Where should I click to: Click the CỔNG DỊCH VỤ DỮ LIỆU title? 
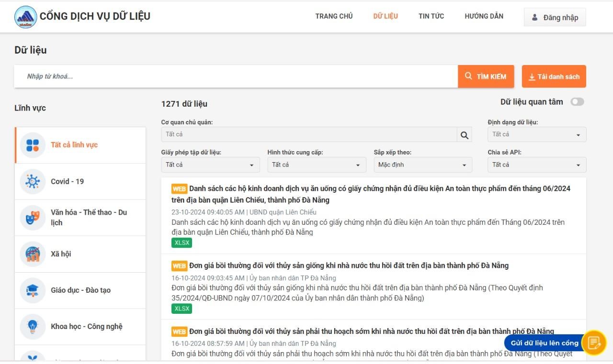pos(95,16)
